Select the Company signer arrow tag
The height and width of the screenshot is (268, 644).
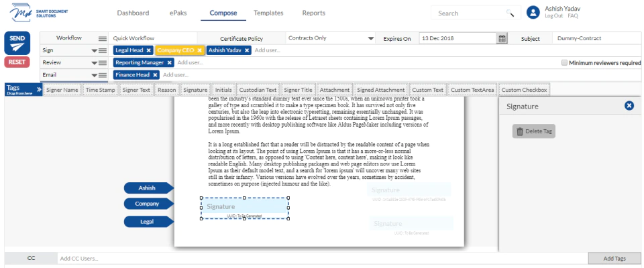coord(149,204)
